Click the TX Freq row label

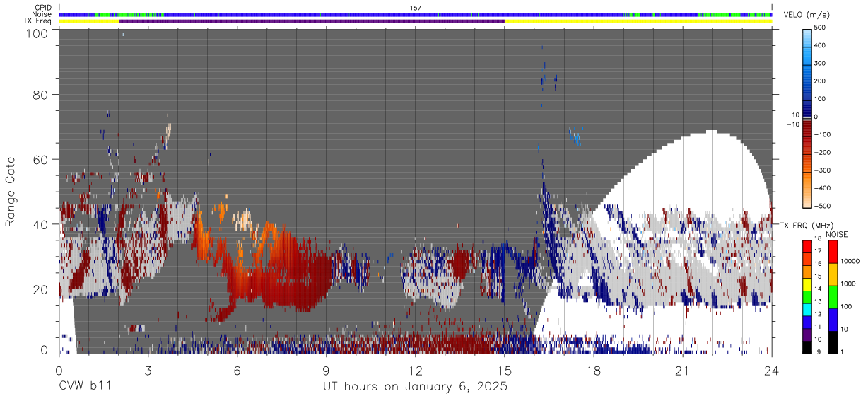tap(38, 21)
